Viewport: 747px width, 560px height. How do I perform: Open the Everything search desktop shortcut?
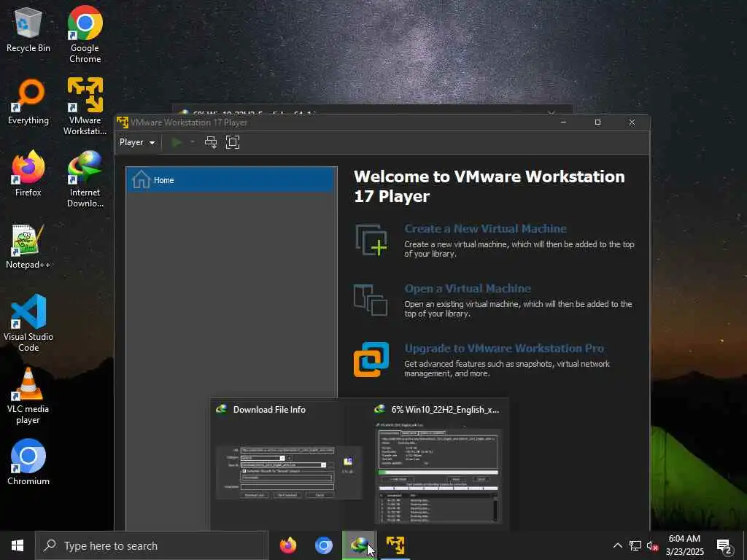(x=28, y=102)
